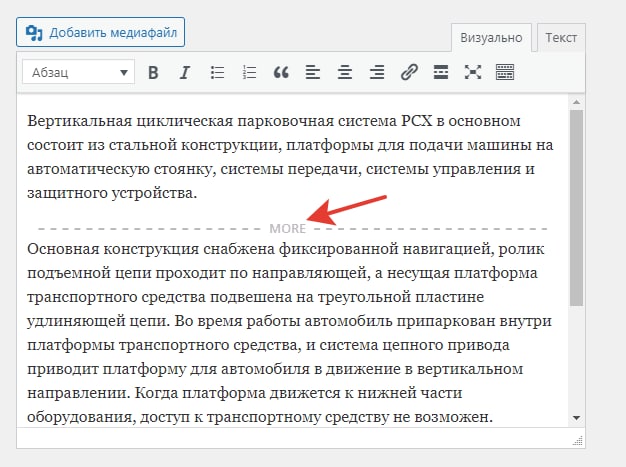Select the MORE tag separator
The image size is (626, 467).
click(292, 229)
